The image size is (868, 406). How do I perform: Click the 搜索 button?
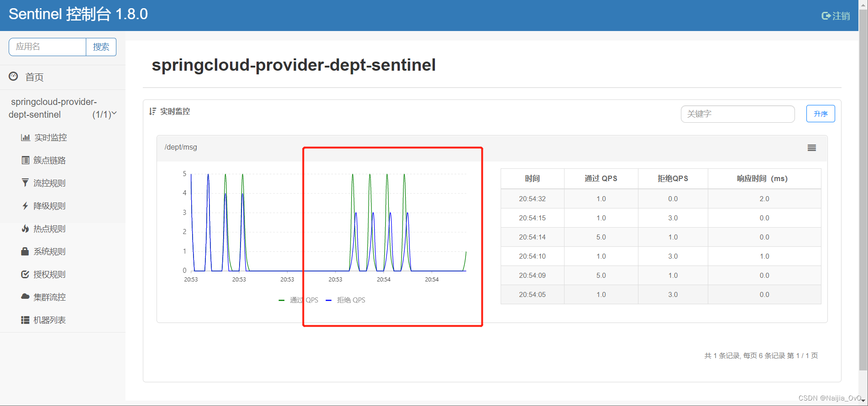[x=101, y=47]
